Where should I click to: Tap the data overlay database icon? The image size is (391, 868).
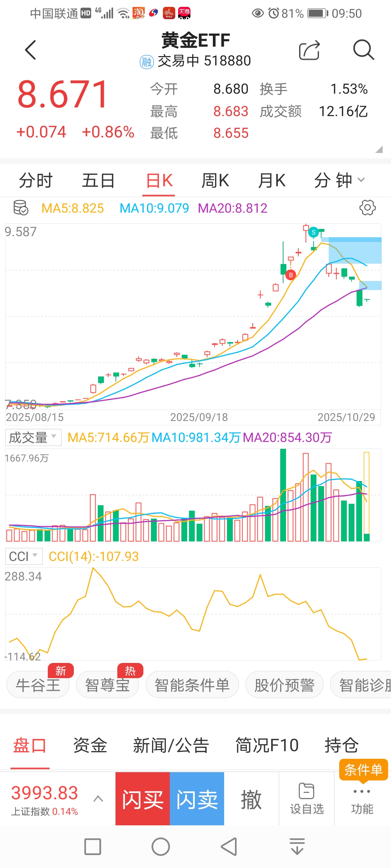(x=21, y=208)
